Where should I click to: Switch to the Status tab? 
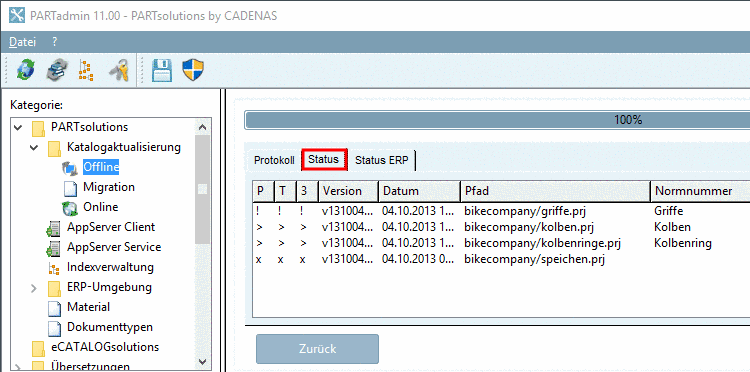[324, 159]
